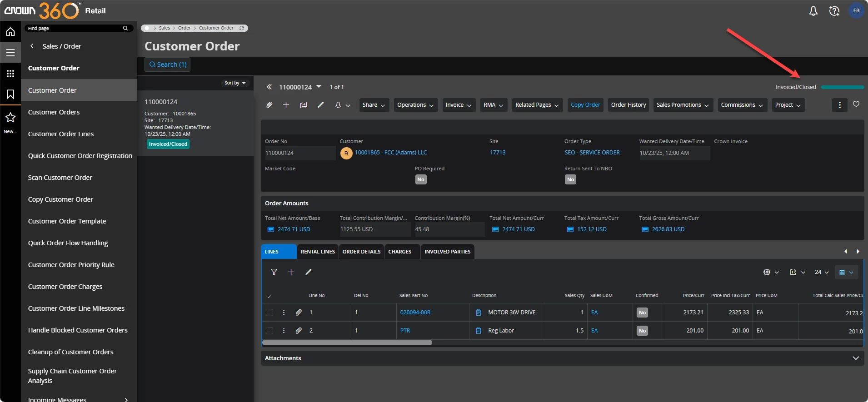Open the Operations dropdown
Viewport: 868px width, 402px height.
click(x=415, y=105)
